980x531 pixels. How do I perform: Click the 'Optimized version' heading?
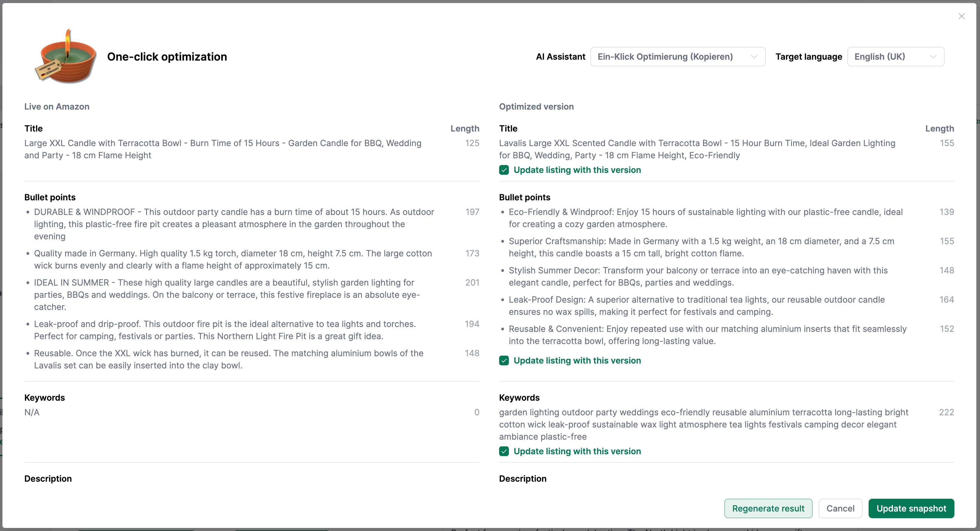(536, 107)
